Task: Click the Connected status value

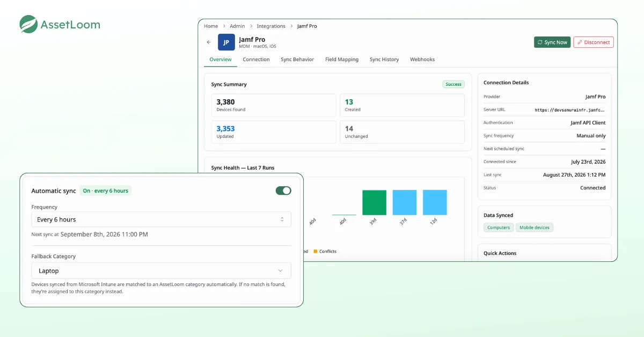Action: tap(592, 188)
